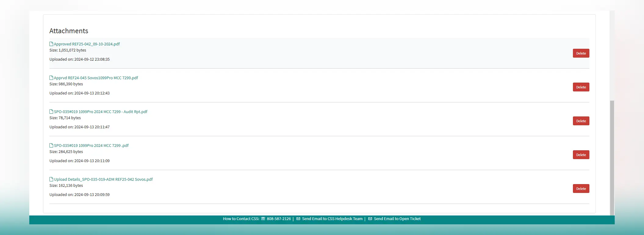Delete the Approved REF25-042 attachment
Image resolution: width=644 pixels, height=235 pixels.
point(581,53)
